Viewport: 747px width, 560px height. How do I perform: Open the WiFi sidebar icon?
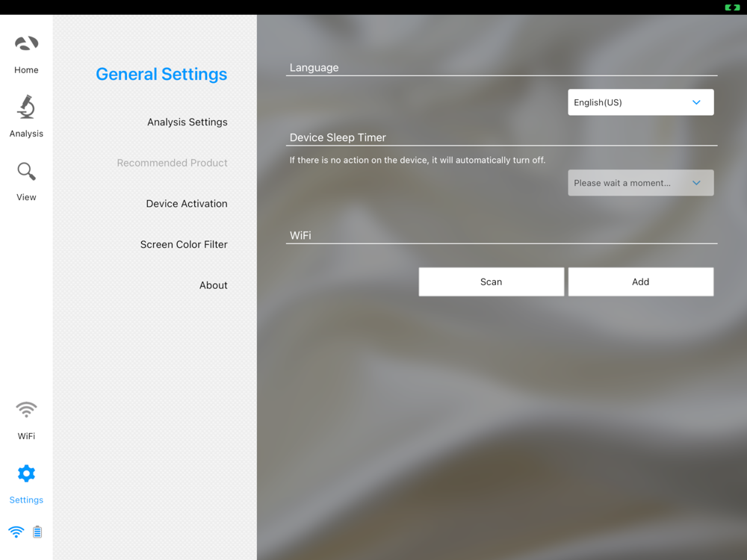[26, 409]
